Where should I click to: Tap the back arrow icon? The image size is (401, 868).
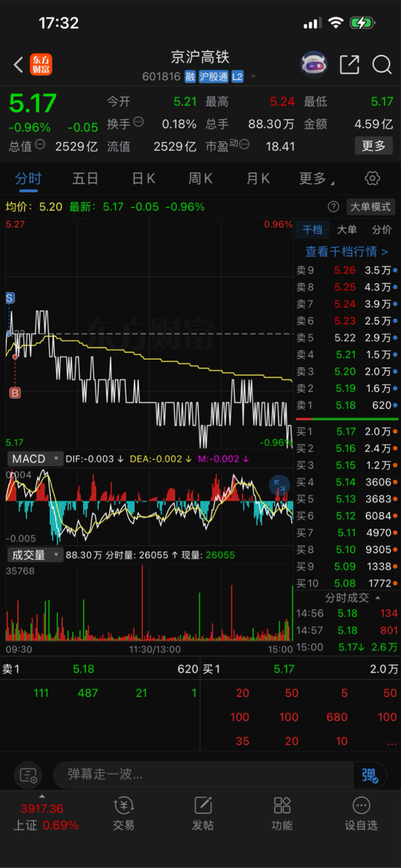18,65
